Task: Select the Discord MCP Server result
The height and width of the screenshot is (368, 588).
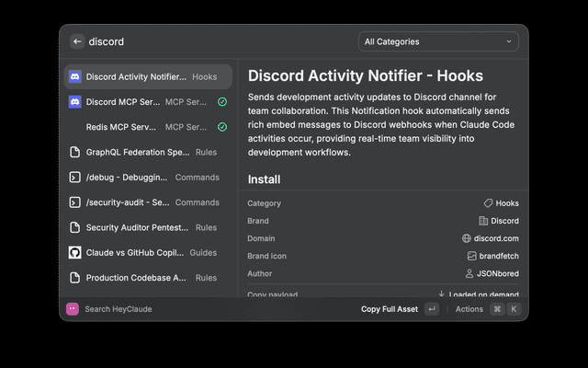Action: [148, 102]
